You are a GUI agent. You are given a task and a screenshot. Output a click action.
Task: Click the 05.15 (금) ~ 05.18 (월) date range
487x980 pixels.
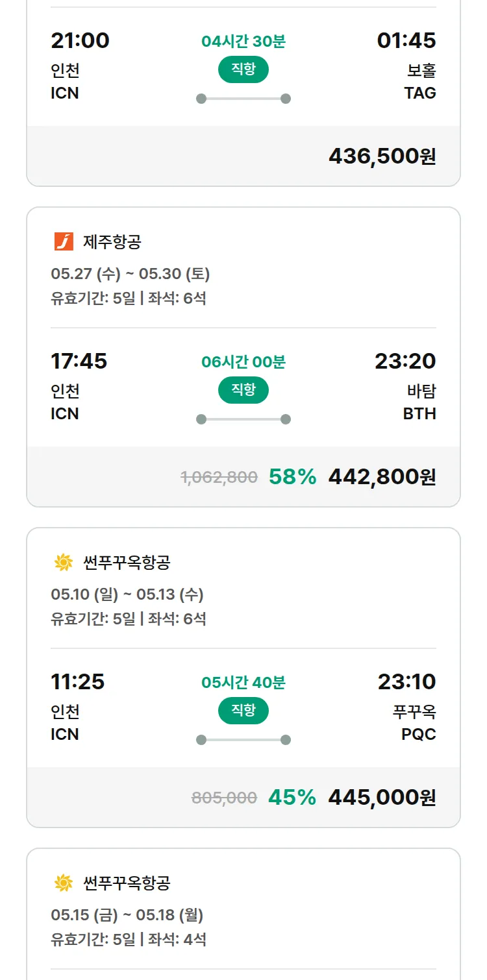click(127, 916)
